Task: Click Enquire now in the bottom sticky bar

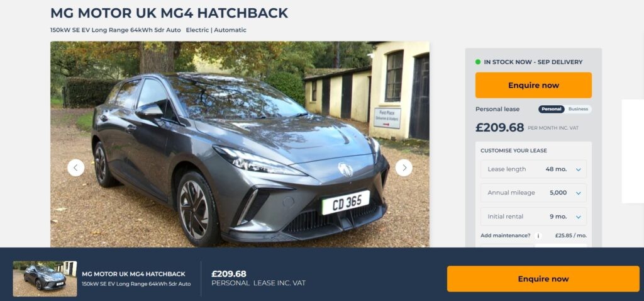Action: (x=543, y=279)
